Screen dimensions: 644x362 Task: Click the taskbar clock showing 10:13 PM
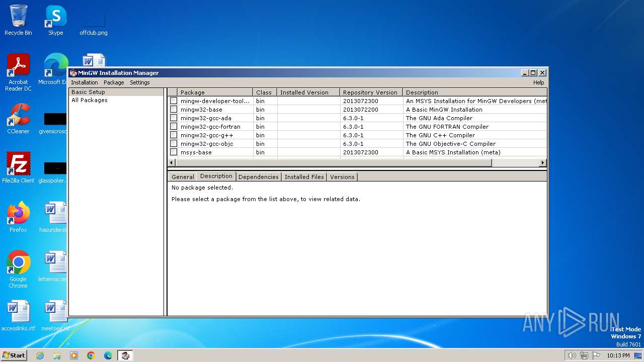[x=618, y=355]
